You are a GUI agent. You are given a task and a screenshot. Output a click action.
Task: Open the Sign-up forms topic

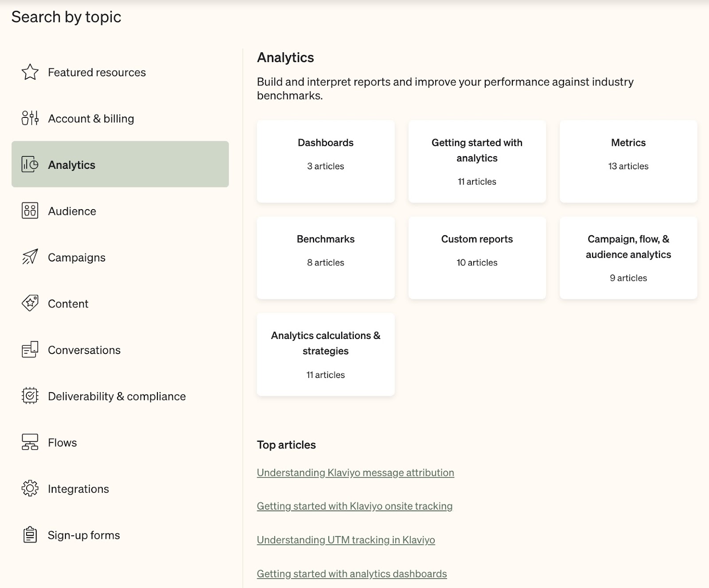click(84, 535)
